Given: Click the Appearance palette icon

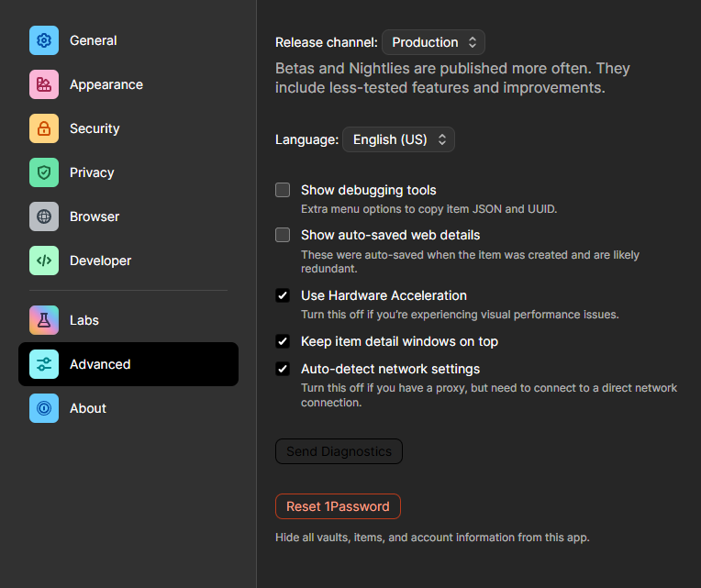Looking at the screenshot, I should pos(44,84).
